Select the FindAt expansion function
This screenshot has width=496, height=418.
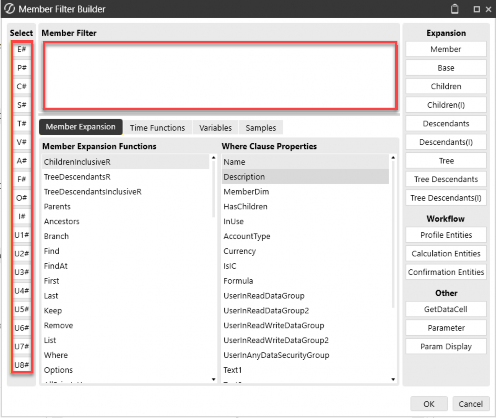click(x=125, y=266)
